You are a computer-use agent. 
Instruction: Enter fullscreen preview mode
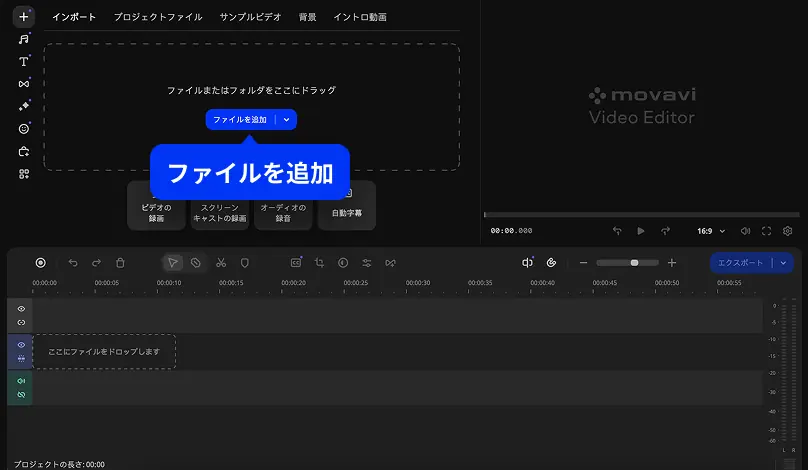(766, 231)
